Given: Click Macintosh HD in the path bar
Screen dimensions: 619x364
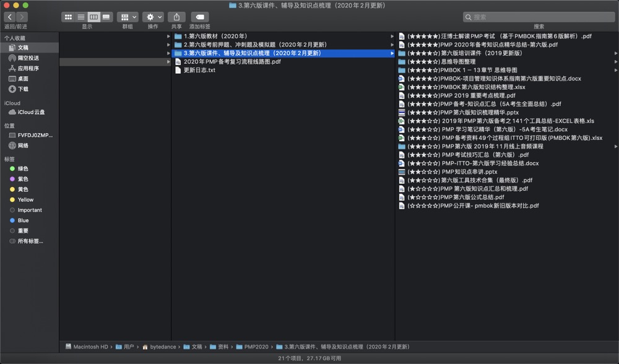Looking at the screenshot, I should [x=90, y=347].
